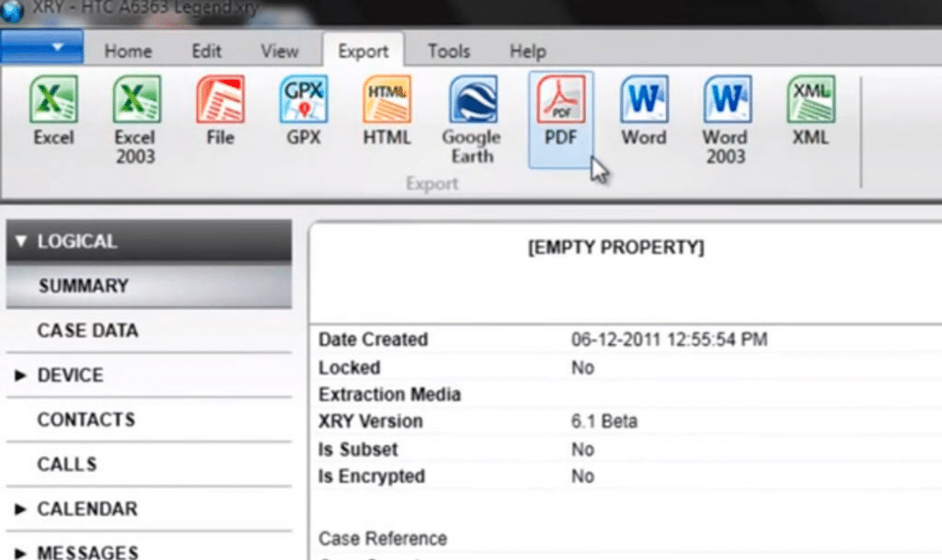Export using the File option
Viewport: 942px width, 560px height.
[x=218, y=110]
